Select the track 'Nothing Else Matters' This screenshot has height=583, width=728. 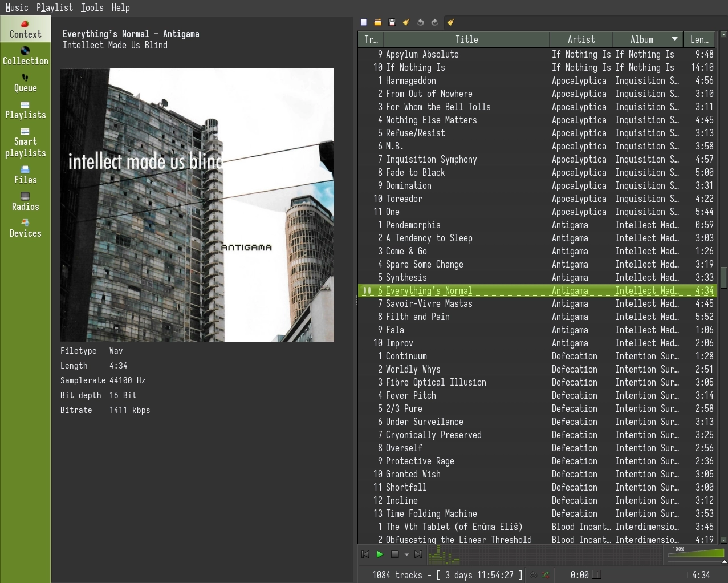tap(536, 120)
